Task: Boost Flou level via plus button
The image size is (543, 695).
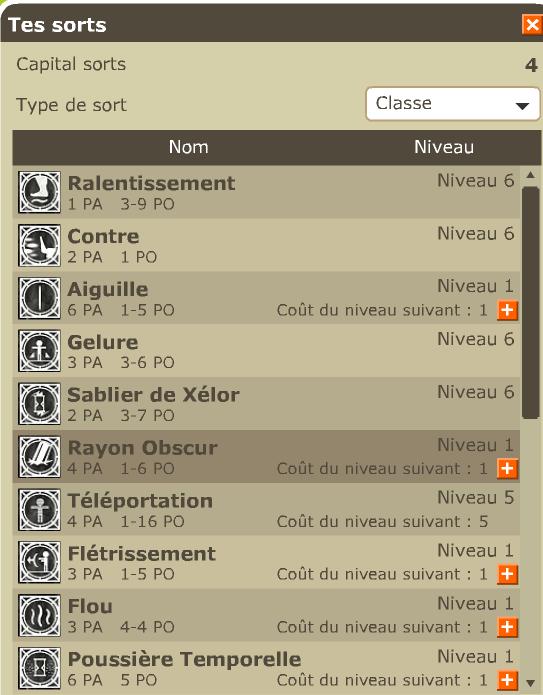Action: coord(508,627)
